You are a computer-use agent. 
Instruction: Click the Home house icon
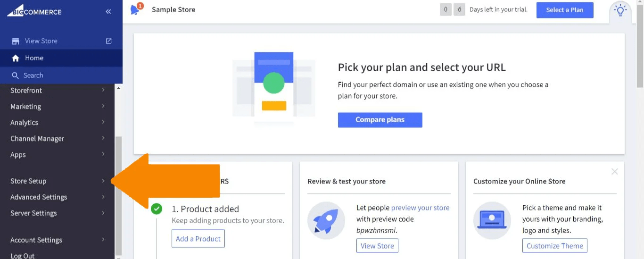16,58
